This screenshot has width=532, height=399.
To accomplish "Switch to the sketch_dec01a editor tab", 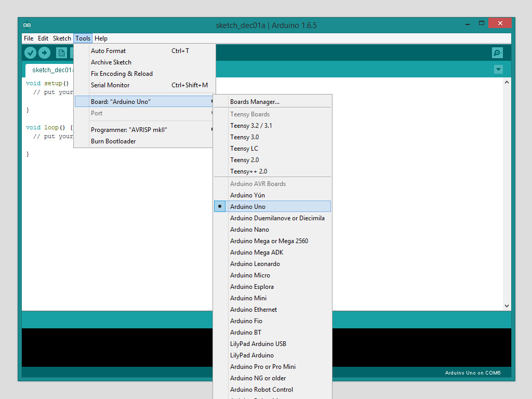I will [49, 70].
